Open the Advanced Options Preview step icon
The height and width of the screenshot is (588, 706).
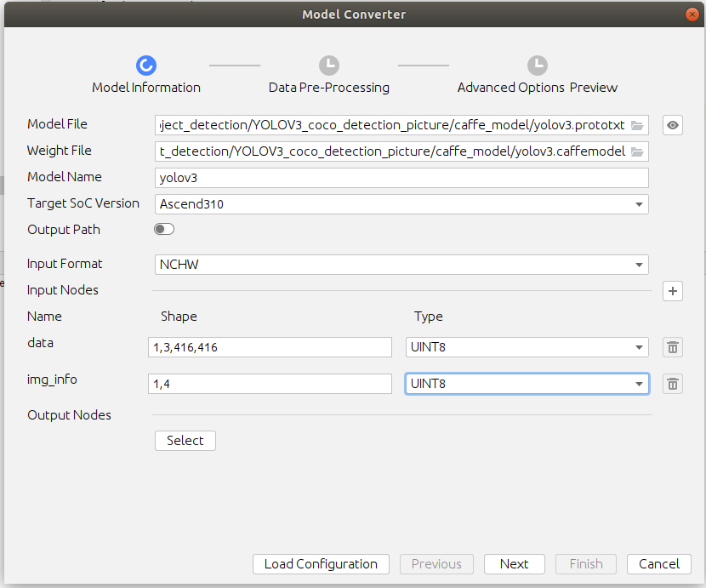(537, 66)
